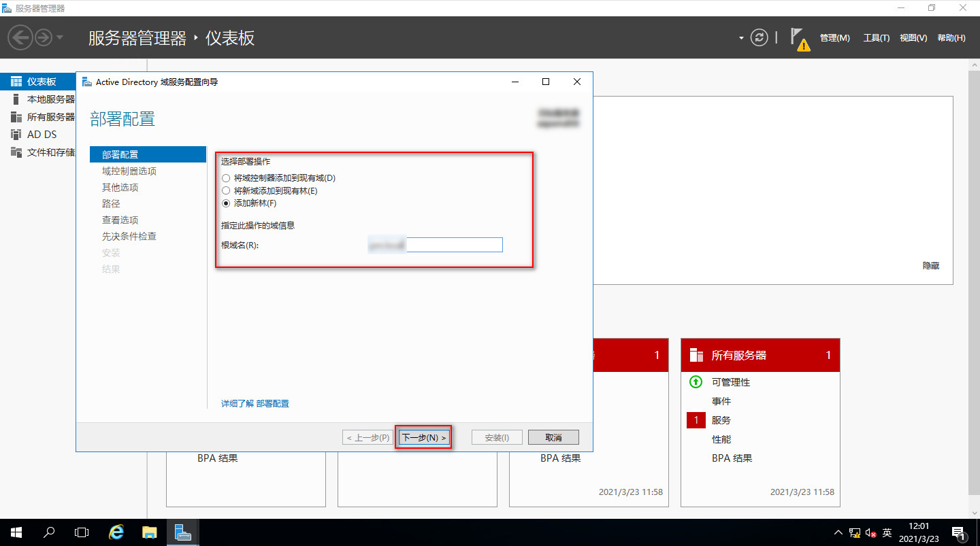980x546 pixels.
Task: Click the red 1 badge beside 服务
Action: (696, 420)
